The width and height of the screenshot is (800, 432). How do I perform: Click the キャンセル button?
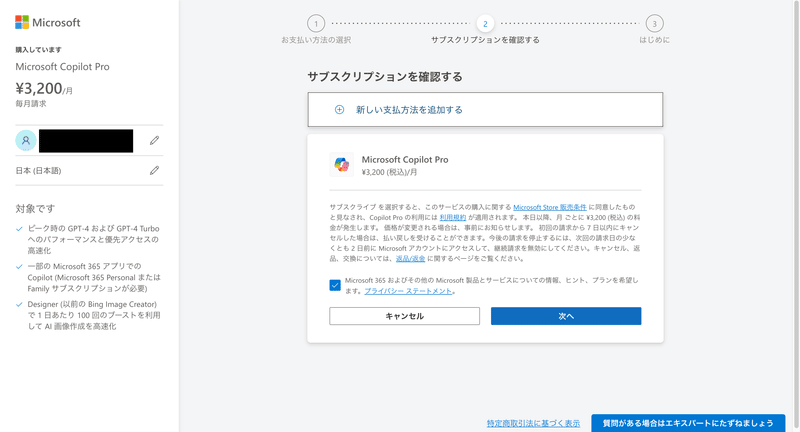(x=404, y=316)
